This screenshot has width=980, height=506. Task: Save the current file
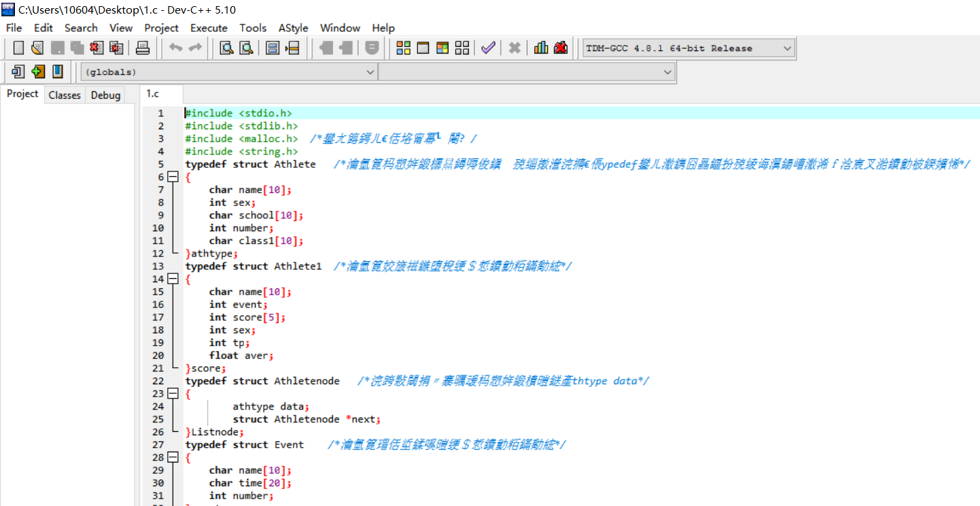[x=57, y=48]
